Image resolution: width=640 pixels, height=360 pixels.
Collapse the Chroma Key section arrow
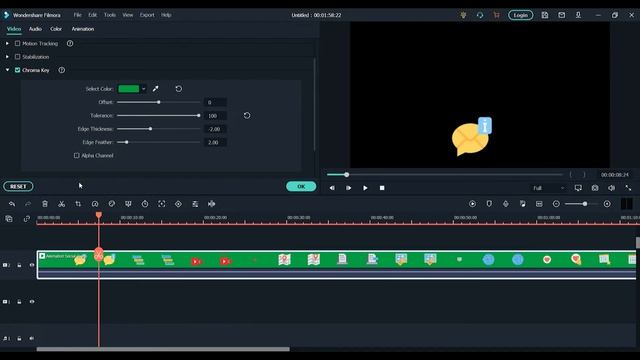[x=7, y=70]
